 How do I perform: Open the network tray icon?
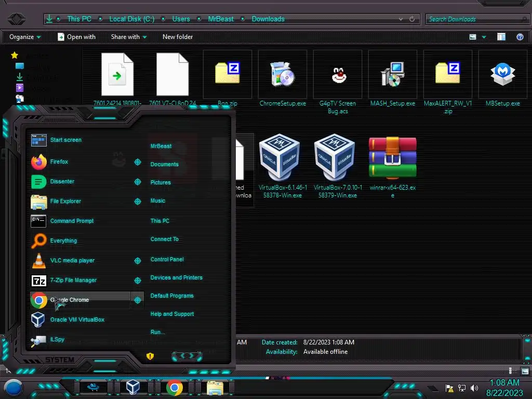[462, 388]
